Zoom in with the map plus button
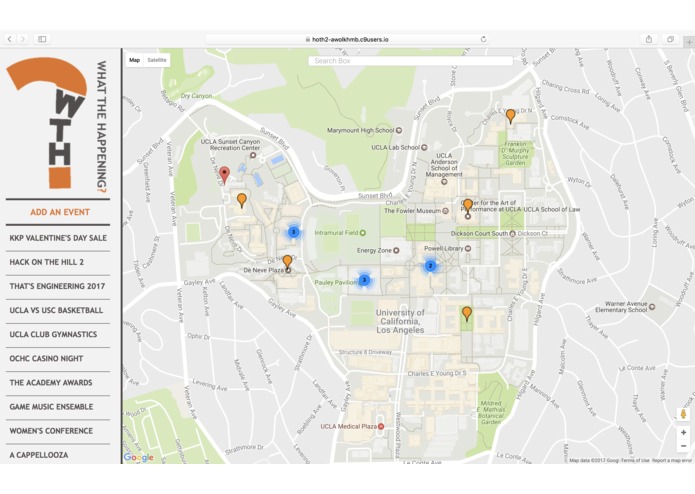Image resolution: width=695 pixels, height=494 pixels. (683, 432)
